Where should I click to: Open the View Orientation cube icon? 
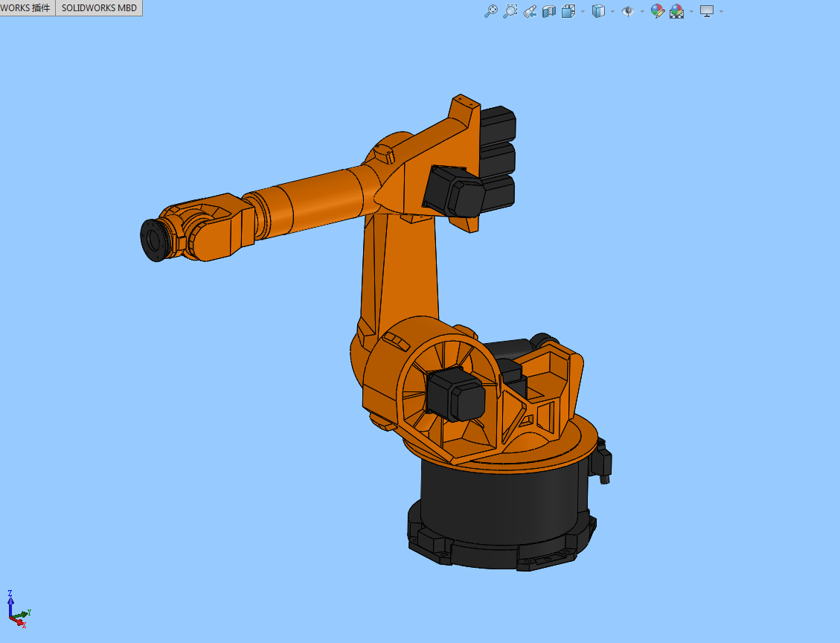coord(568,11)
